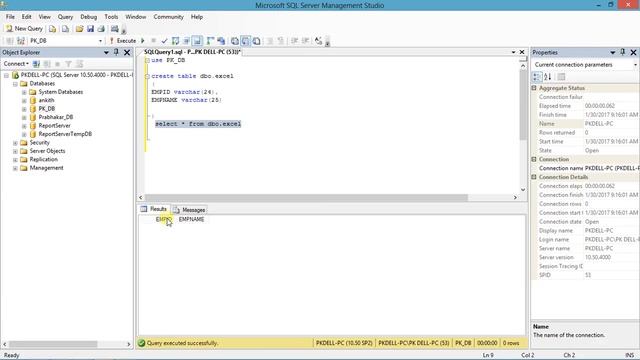Image resolution: width=640 pixels, height=360 pixels.
Task: Open the Debug menu
Action: click(x=89, y=17)
